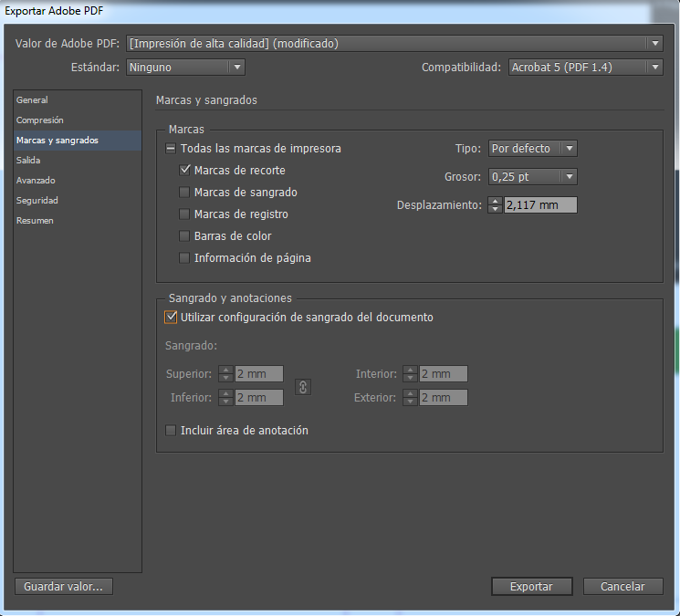The image size is (680, 616).
Task: Open the Compatibilidad dropdown
Action: coord(585,68)
